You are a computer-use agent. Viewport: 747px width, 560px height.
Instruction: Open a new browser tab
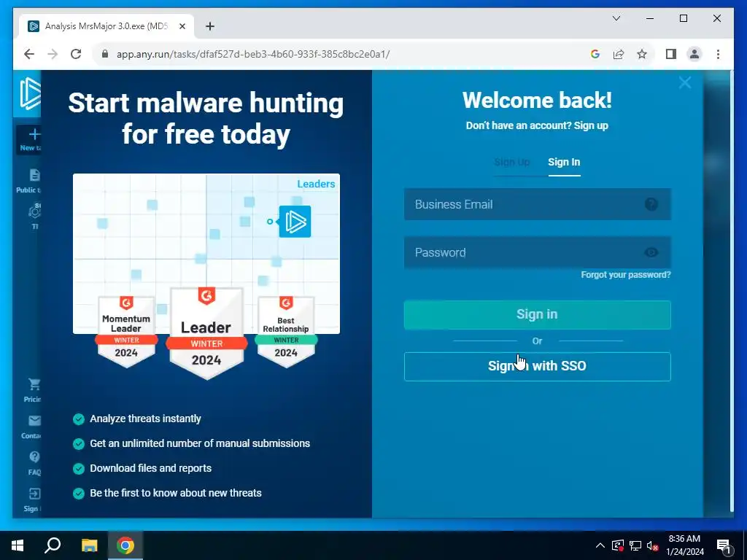tap(209, 26)
